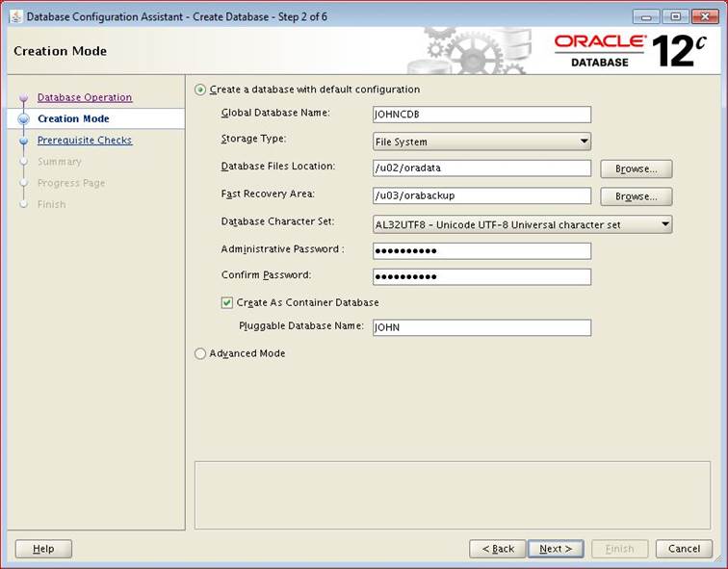Click the Administrative Password field
728x569 pixels.
[481, 251]
